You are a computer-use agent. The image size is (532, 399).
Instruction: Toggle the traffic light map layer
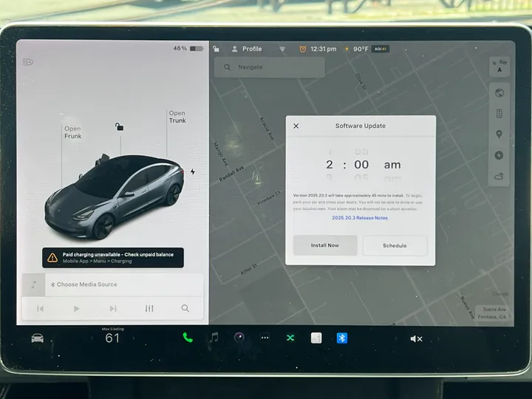pos(499,113)
